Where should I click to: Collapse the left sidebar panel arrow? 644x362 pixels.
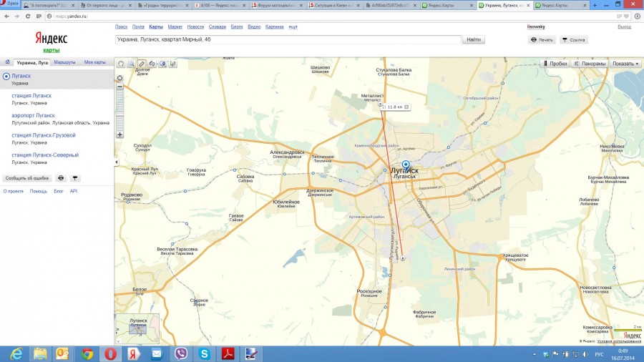[x=116, y=162]
